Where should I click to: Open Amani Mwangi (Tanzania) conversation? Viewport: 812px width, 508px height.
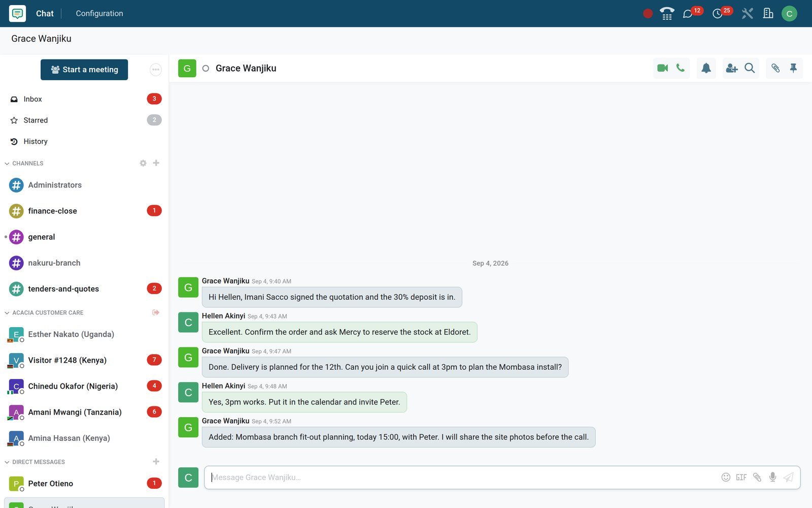point(84,412)
